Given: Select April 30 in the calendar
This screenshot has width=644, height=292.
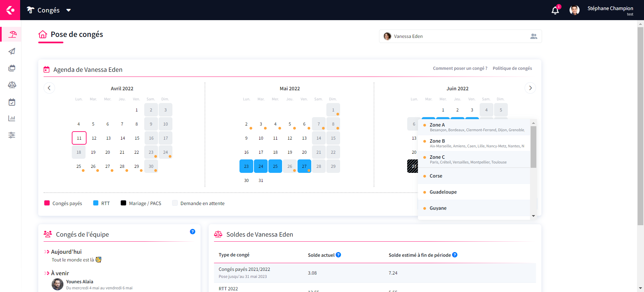Looking at the screenshot, I should click(151, 166).
